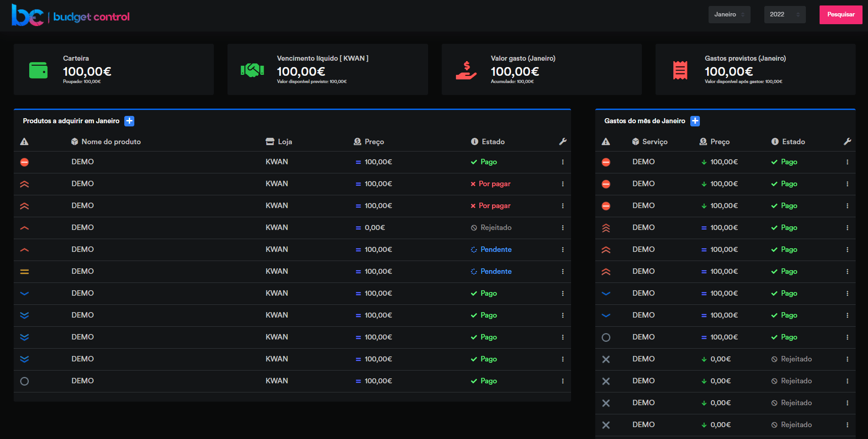This screenshot has width=868, height=439.
Task: Click the wrench icon in products table header
Action: pos(562,142)
